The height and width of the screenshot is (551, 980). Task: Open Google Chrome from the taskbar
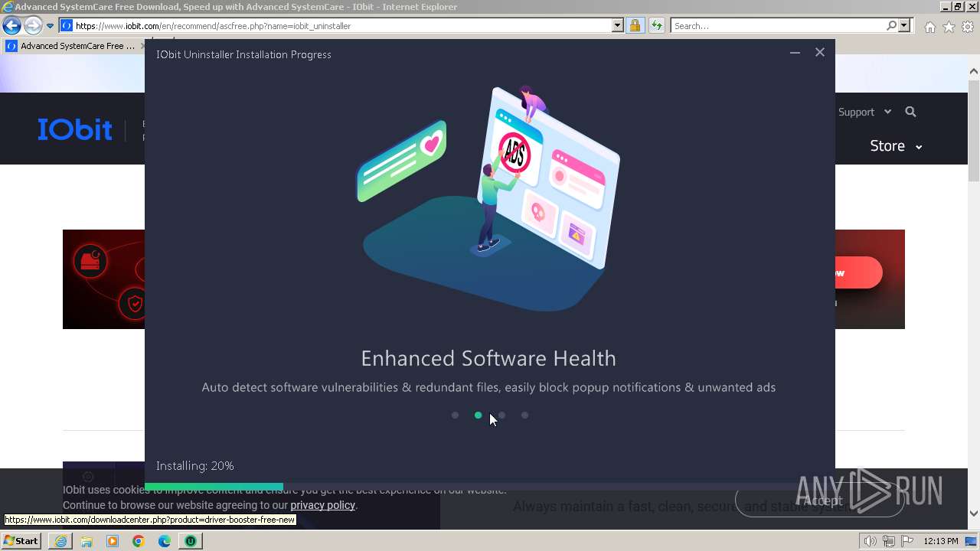click(x=139, y=541)
